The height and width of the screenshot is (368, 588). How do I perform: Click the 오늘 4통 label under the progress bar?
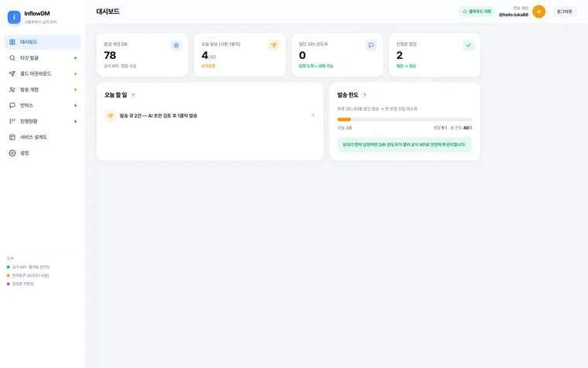[x=344, y=128]
